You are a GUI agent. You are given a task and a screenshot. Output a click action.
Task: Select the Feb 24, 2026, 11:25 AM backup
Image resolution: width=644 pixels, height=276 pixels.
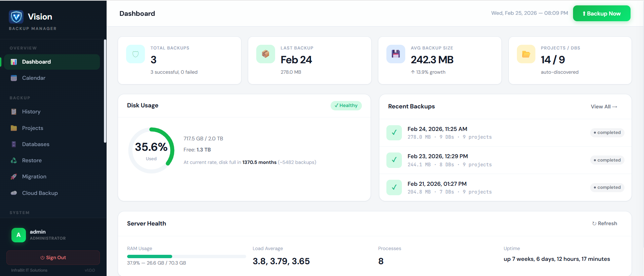pyautogui.click(x=505, y=133)
